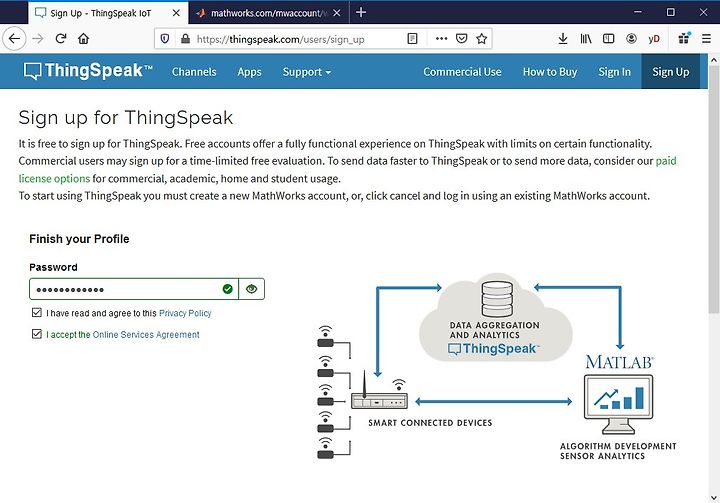Go to Commercial Use page
This screenshot has width=720, height=503.
(462, 72)
